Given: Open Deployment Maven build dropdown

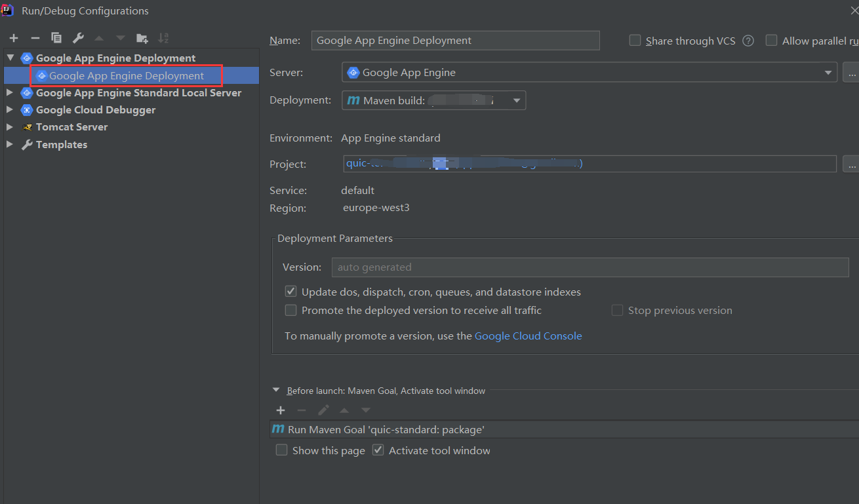Looking at the screenshot, I should (x=433, y=100).
